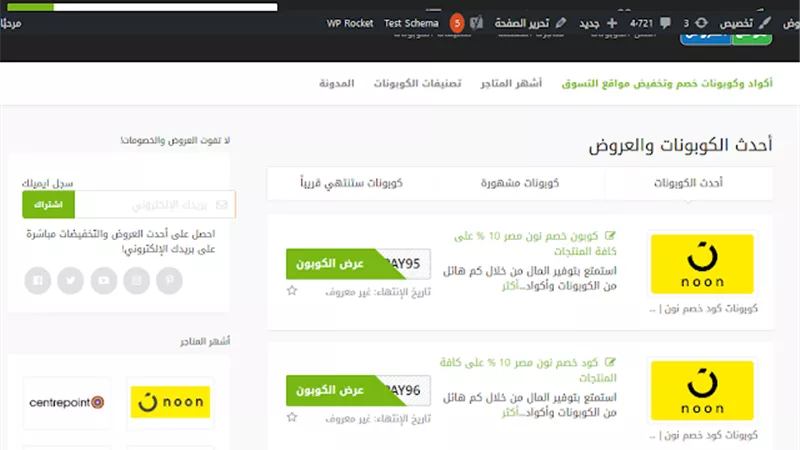Open Test Schema admin bar item
The width and height of the screenshot is (800, 450).
click(411, 23)
